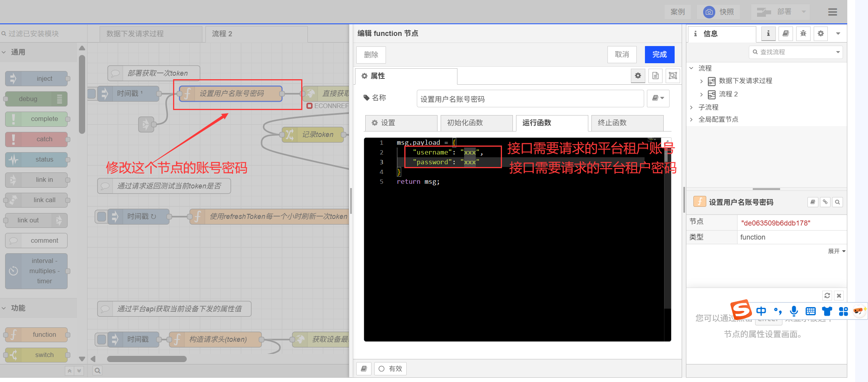Open the 部署 deploy dropdown arrow
This screenshot has width=868, height=382.
coord(804,12)
